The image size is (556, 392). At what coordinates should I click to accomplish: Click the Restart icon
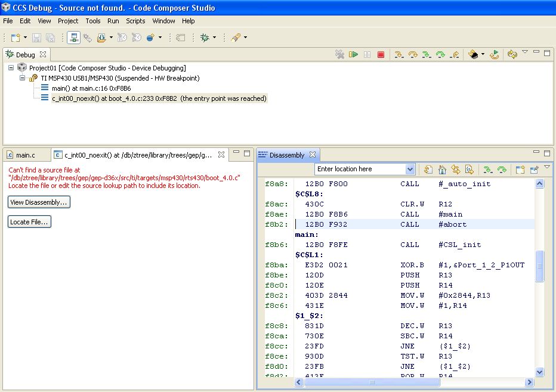tap(495, 55)
